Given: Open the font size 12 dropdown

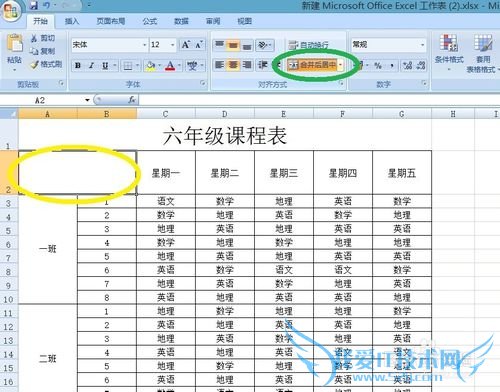Looking at the screenshot, I should pyautogui.click(x=172, y=45).
